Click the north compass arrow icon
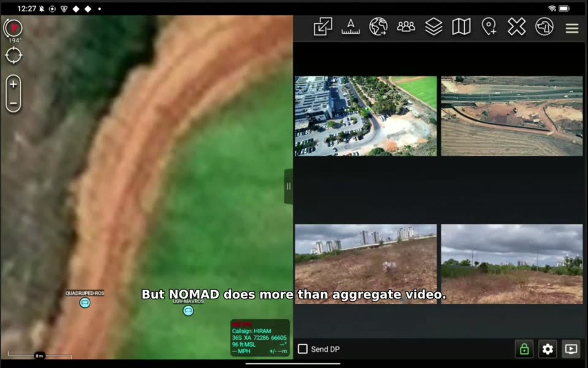The width and height of the screenshot is (588, 368). pyautogui.click(x=13, y=28)
